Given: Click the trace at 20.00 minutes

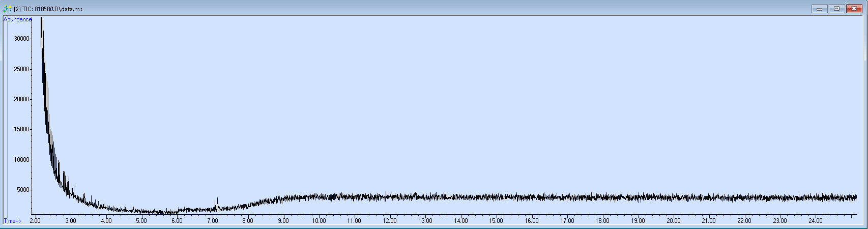Looking at the screenshot, I should [674, 197].
